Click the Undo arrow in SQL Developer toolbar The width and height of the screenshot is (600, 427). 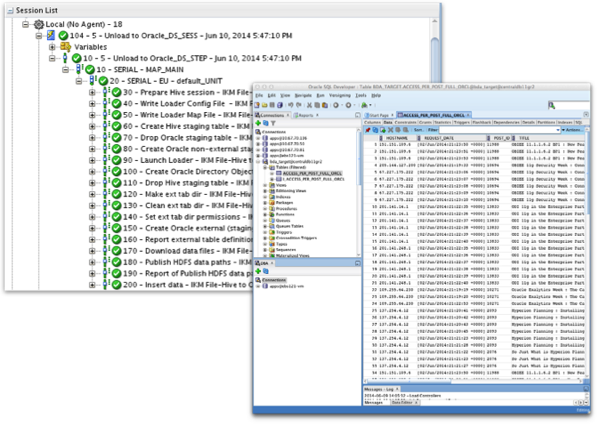coord(290,105)
